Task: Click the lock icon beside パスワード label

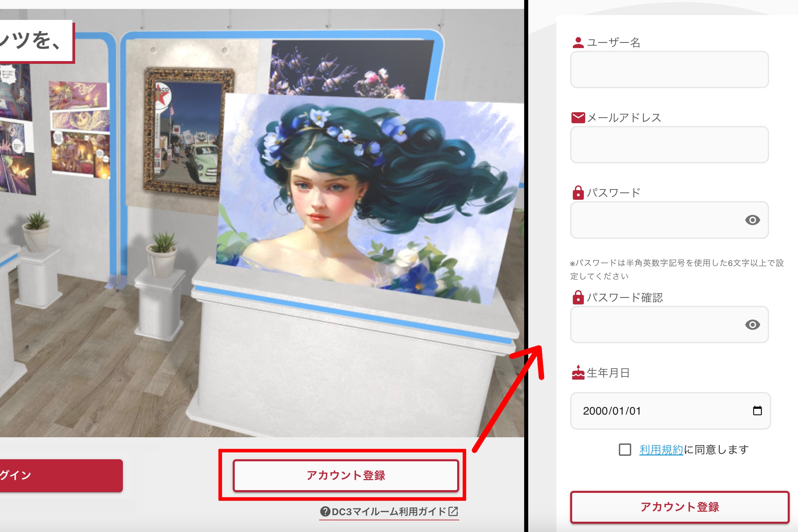Action: click(578, 193)
